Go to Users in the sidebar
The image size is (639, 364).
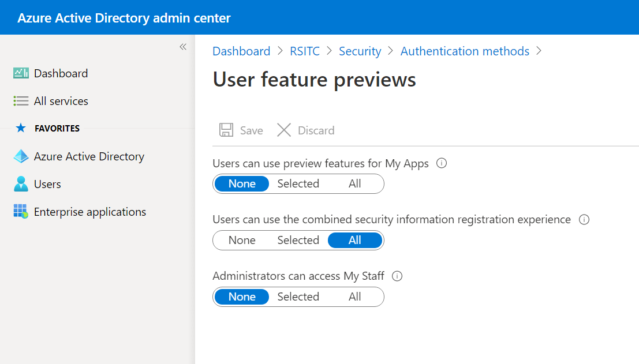point(48,184)
